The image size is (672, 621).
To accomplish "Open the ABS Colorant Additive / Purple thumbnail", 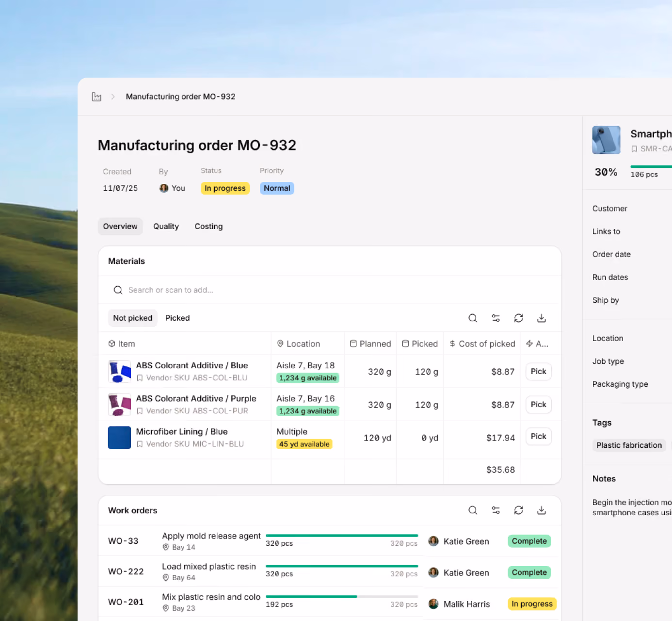I will [119, 405].
